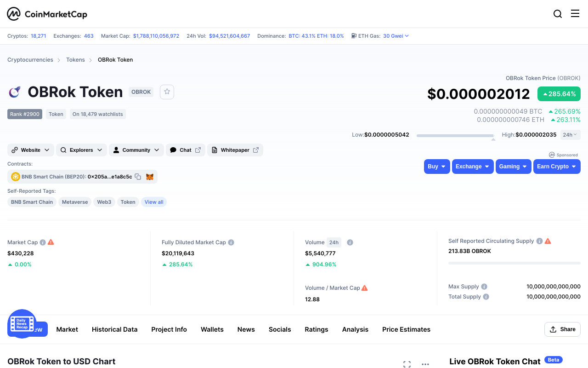Switch to the Price Estimates tab

[x=406, y=329]
